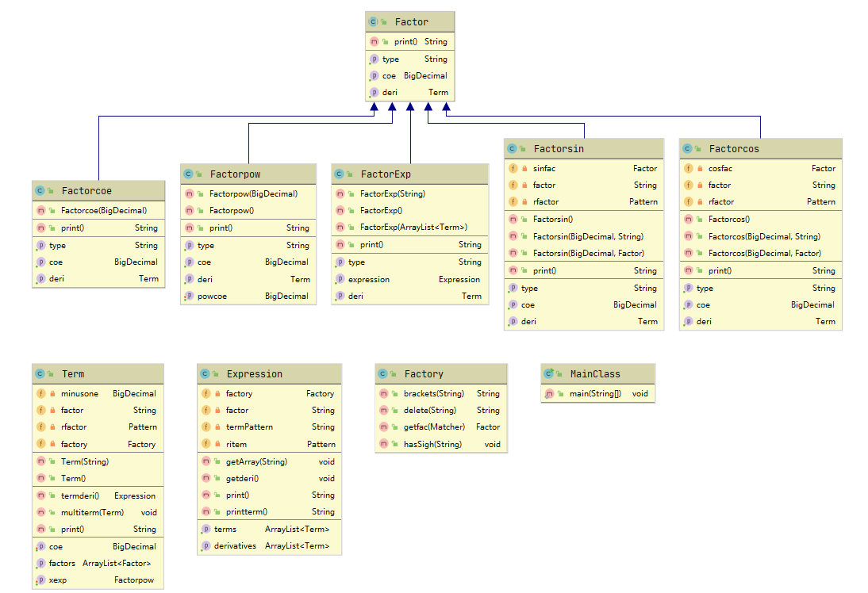Click the class icon beside Expression header

click(205, 373)
